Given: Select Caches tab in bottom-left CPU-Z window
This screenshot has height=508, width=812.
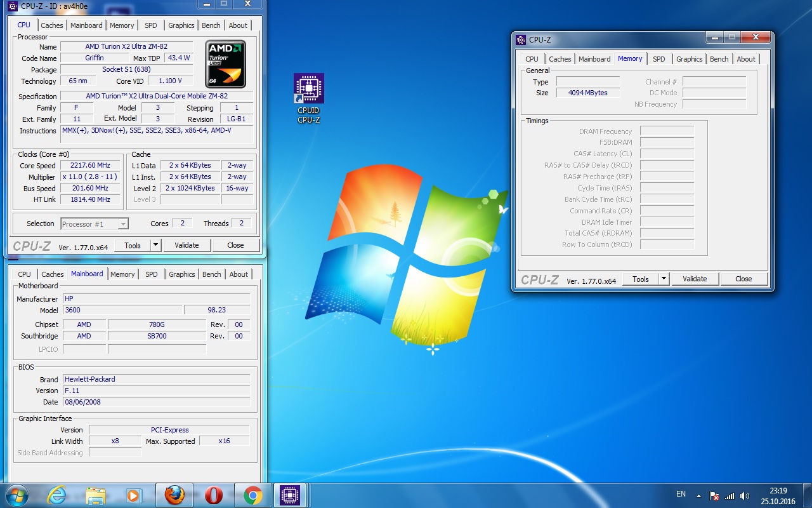Looking at the screenshot, I should [x=53, y=274].
